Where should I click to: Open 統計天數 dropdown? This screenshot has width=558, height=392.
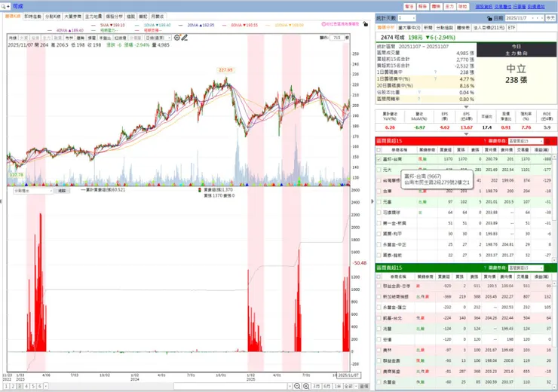406,18
